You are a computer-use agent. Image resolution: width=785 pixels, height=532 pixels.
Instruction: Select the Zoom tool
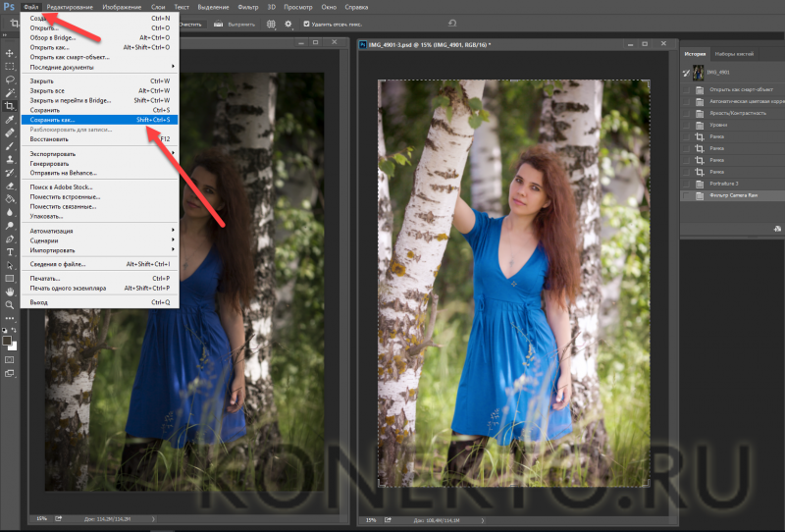pos(10,304)
